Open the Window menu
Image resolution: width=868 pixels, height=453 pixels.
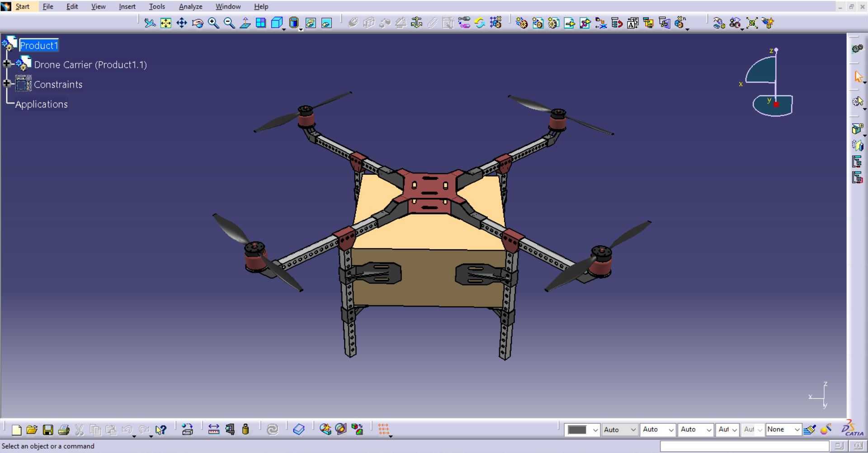pos(228,6)
